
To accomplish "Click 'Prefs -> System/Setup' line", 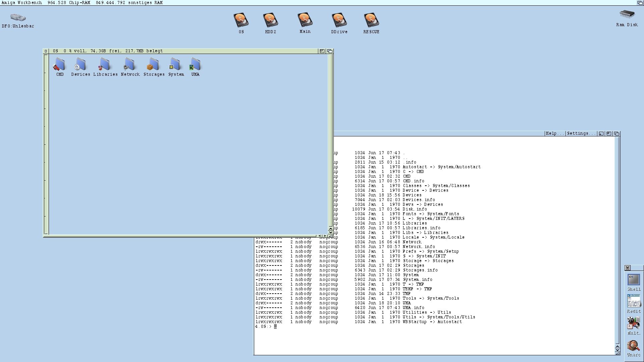I will (431, 251).
